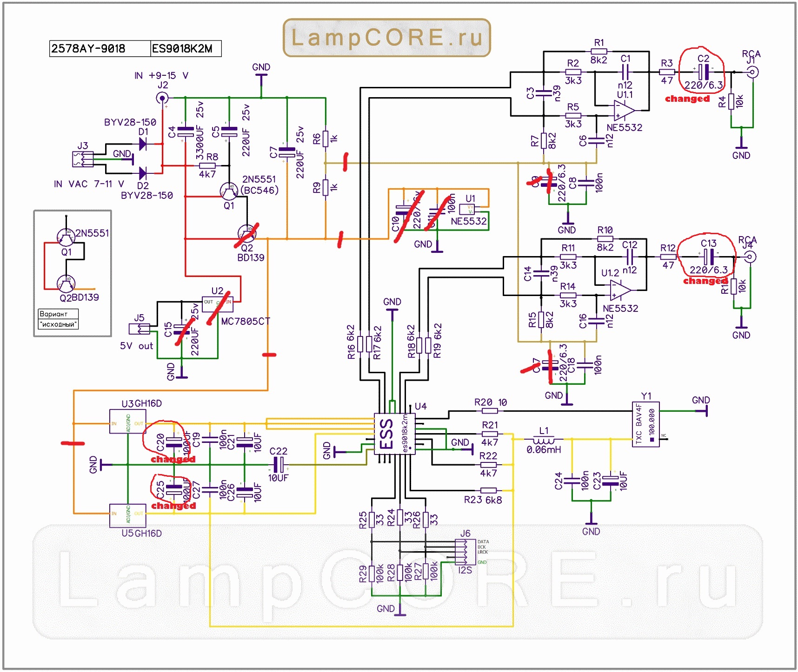Click the Y1 TXC oscillator block
This screenshot has height=672, width=798.
(x=646, y=424)
